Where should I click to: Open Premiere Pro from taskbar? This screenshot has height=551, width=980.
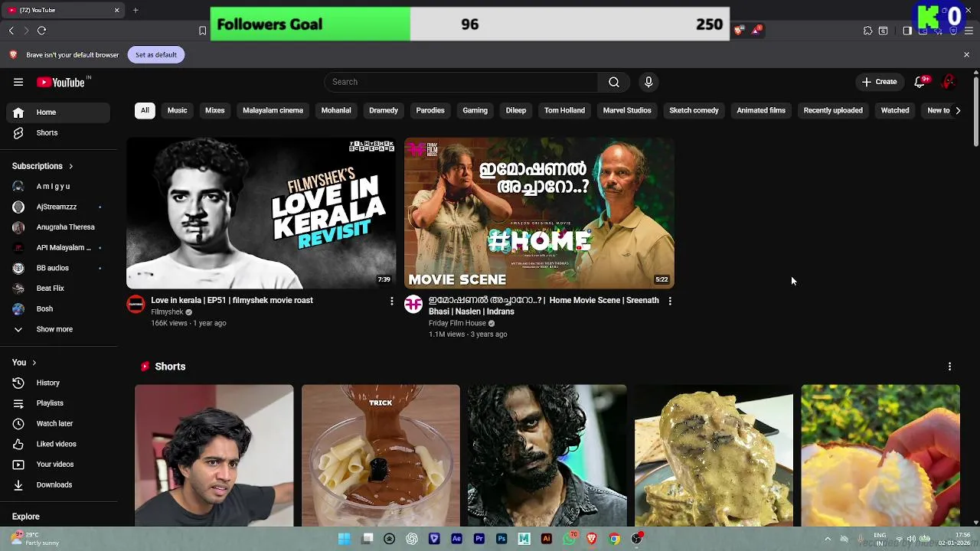(479, 539)
